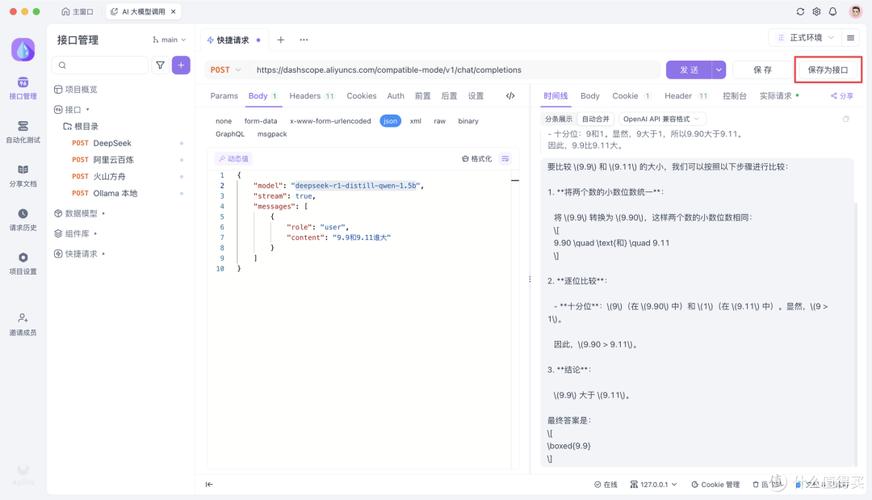This screenshot has height=500, width=872.
Task: Open the hamburger menu beside environment selector
Action: point(850,38)
